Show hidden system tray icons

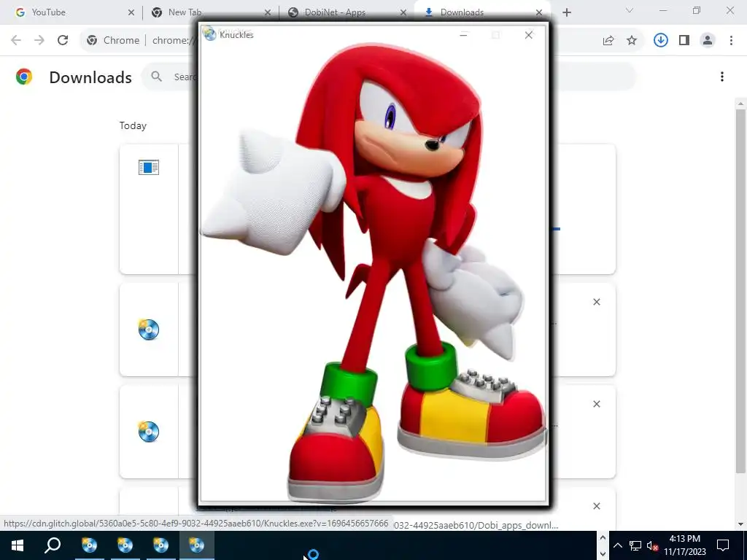click(617, 545)
